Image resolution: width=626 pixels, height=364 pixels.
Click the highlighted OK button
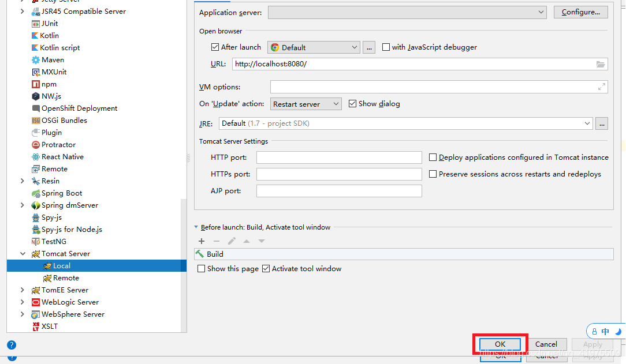click(500, 344)
